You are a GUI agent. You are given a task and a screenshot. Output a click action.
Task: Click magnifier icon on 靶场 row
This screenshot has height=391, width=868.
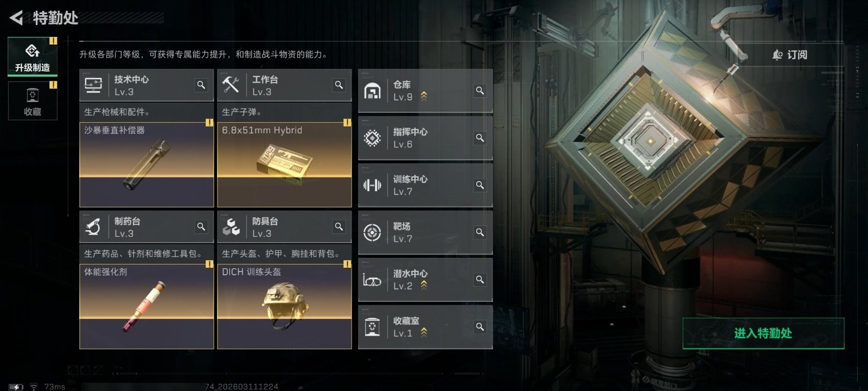click(x=480, y=232)
